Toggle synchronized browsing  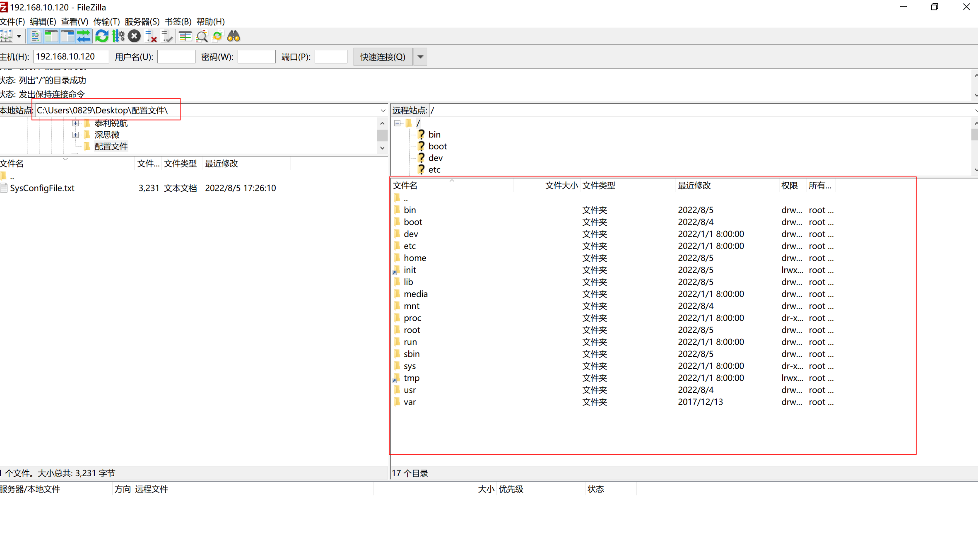tap(217, 36)
